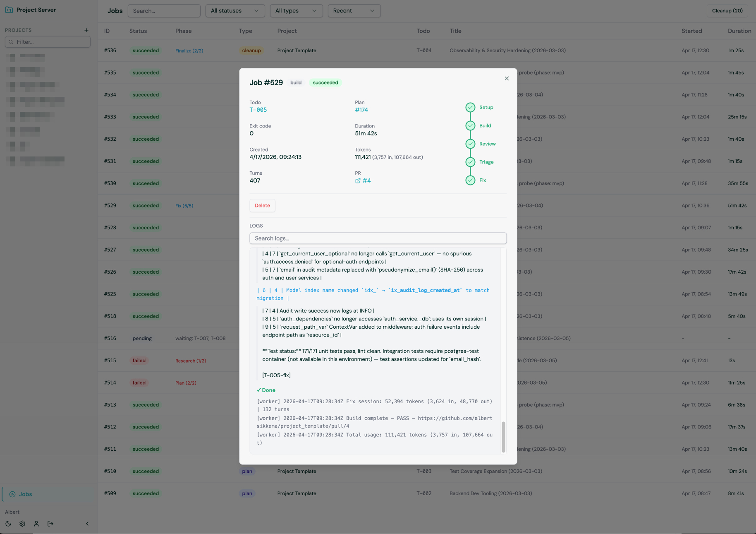This screenshot has width=756, height=534.
Task: Collapse the sidebar with the chevron
Action: click(87, 523)
